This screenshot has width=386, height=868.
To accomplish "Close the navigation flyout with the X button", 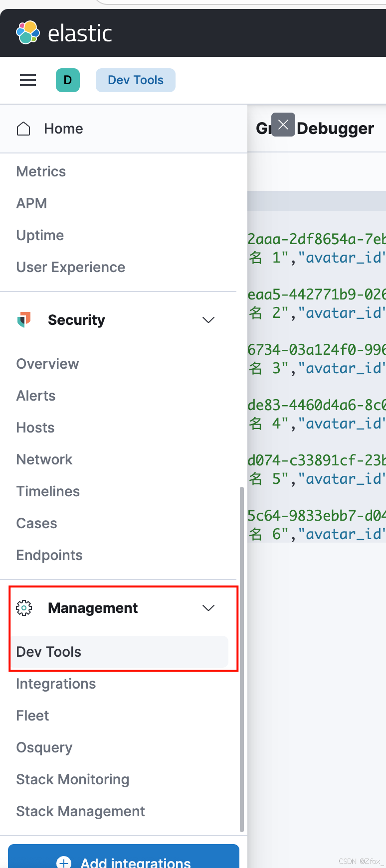I will coord(283,125).
